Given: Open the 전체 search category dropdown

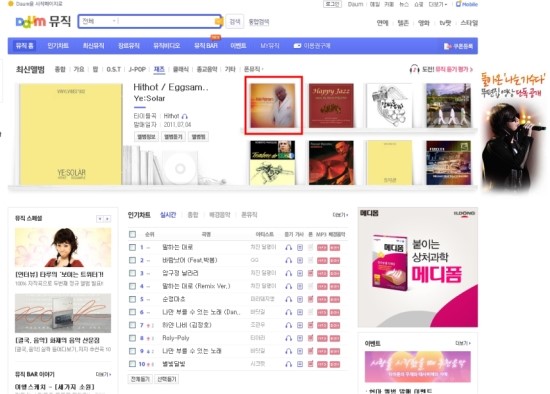Looking at the screenshot, I should click(x=99, y=21).
